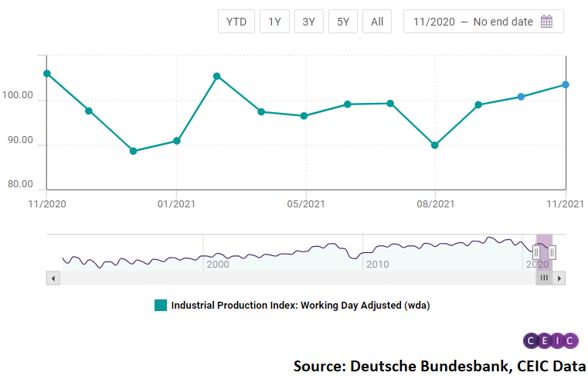
Task: Click the scrollbar right arrow
Action: click(x=559, y=278)
